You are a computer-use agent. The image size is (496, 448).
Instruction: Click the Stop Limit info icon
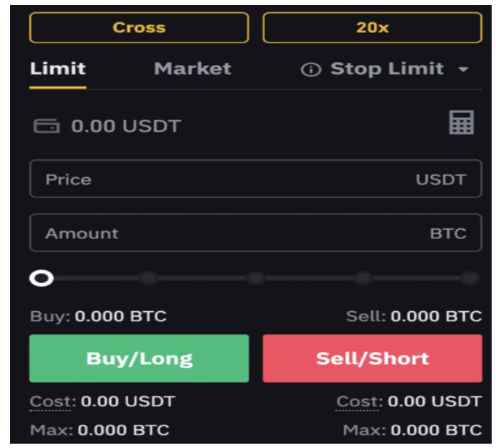(x=311, y=69)
